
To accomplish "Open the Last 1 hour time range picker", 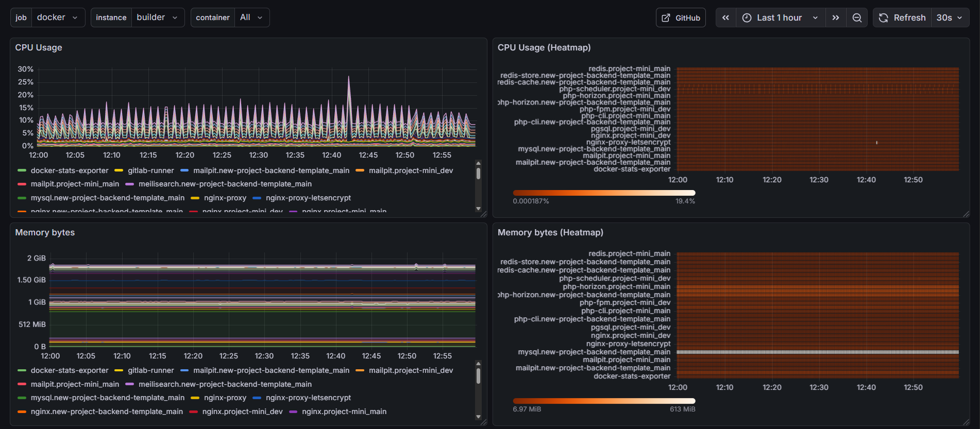I will [x=780, y=18].
